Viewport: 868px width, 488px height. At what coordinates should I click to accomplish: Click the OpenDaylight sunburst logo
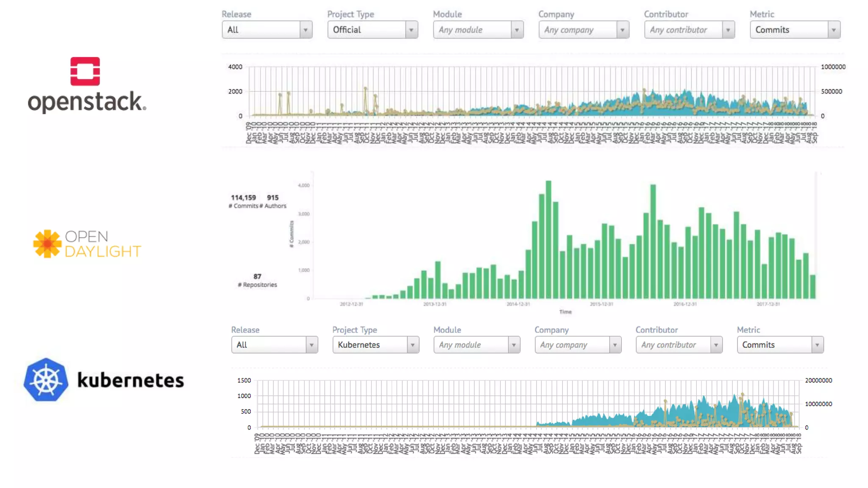(x=47, y=244)
